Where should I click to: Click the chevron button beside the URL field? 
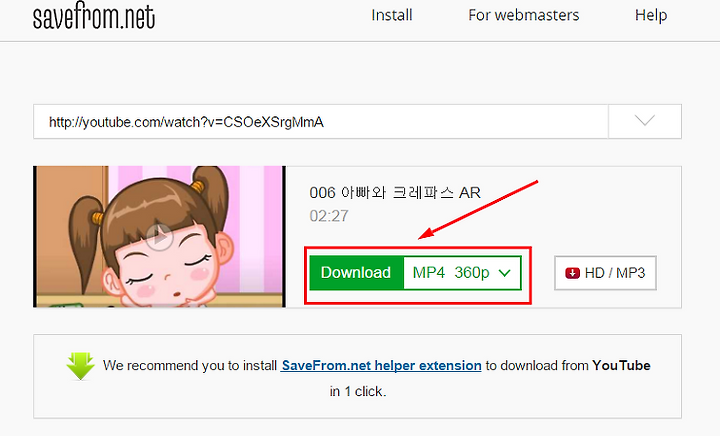pos(645,122)
